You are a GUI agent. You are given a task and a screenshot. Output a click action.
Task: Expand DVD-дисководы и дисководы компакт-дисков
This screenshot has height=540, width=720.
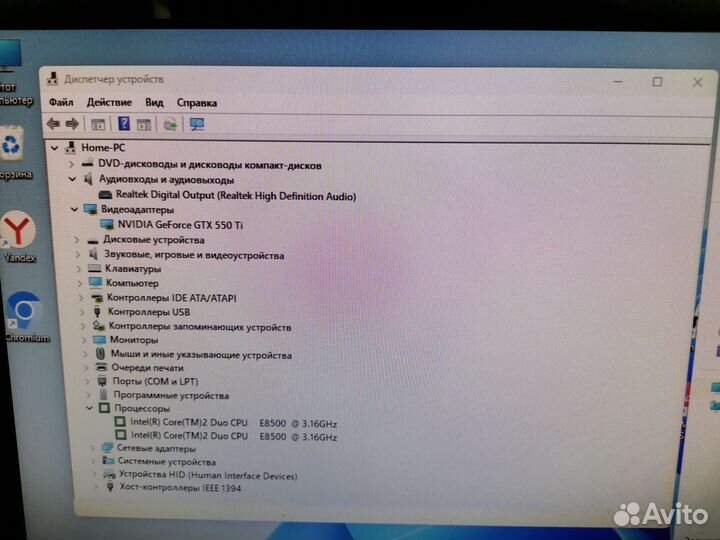[71, 163]
